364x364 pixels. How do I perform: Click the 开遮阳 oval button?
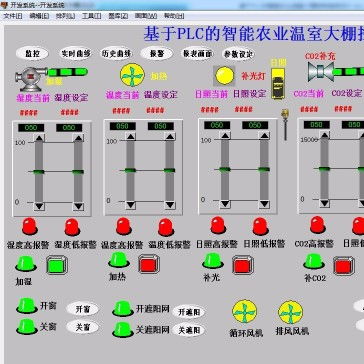tap(189, 312)
